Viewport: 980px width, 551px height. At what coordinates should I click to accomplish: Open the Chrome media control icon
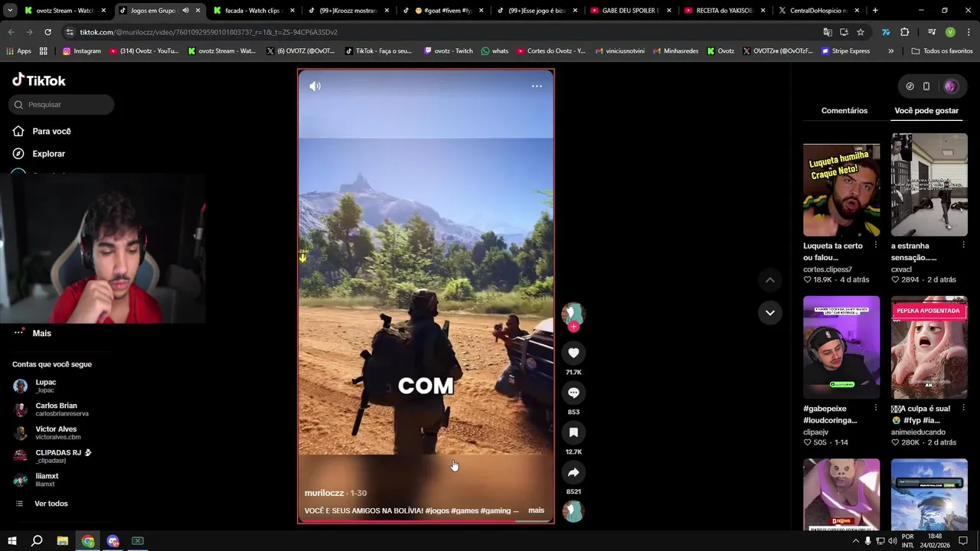[x=932, y=32]
